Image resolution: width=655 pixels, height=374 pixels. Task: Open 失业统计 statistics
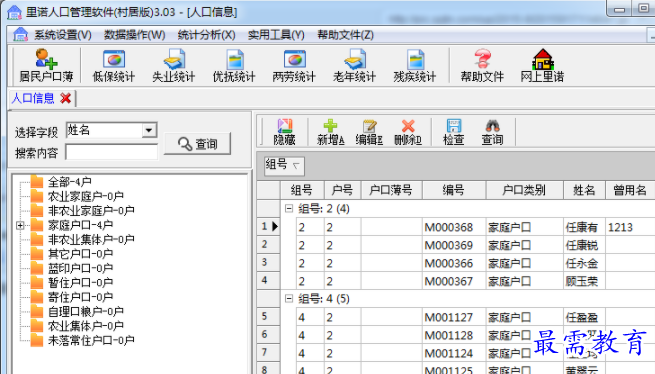[174, 66]
